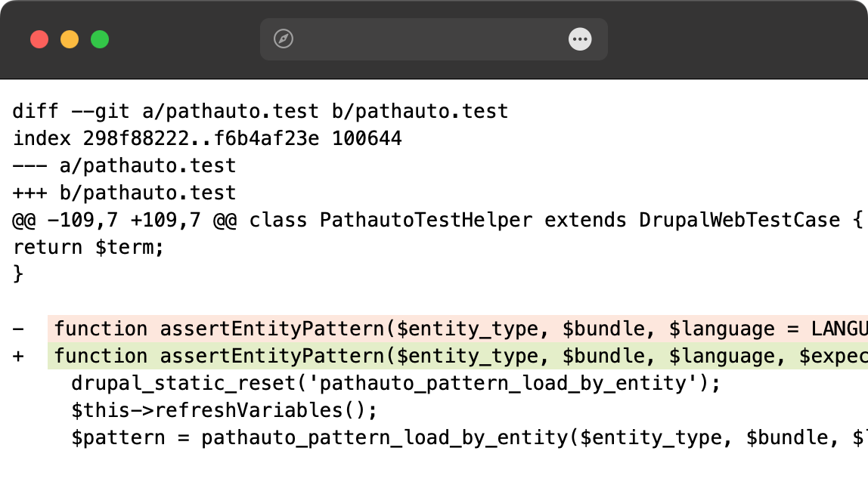Screen dimensions: 868x488
Task: Select the green added assertEntityPattern line
Action: [x=457, y=356]
